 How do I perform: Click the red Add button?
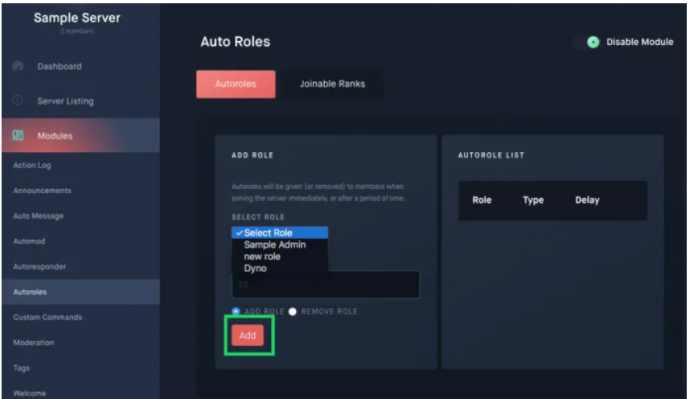248,335
